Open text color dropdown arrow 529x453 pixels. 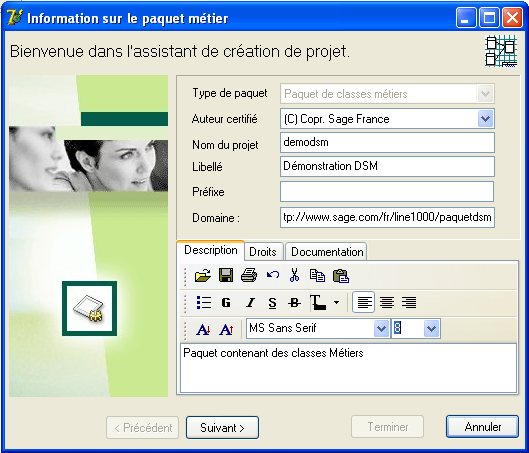[336, 303]
